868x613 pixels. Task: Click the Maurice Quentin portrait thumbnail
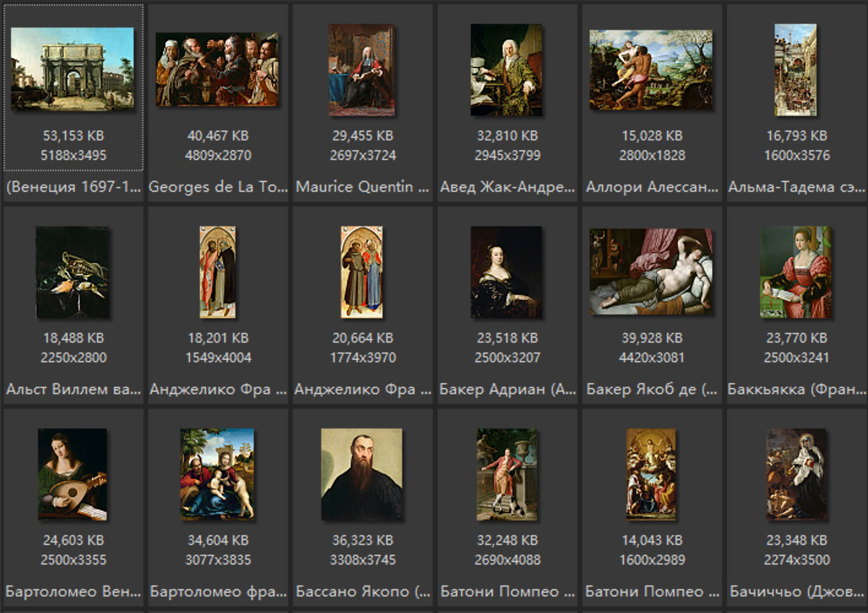click(x=362, y=70)
